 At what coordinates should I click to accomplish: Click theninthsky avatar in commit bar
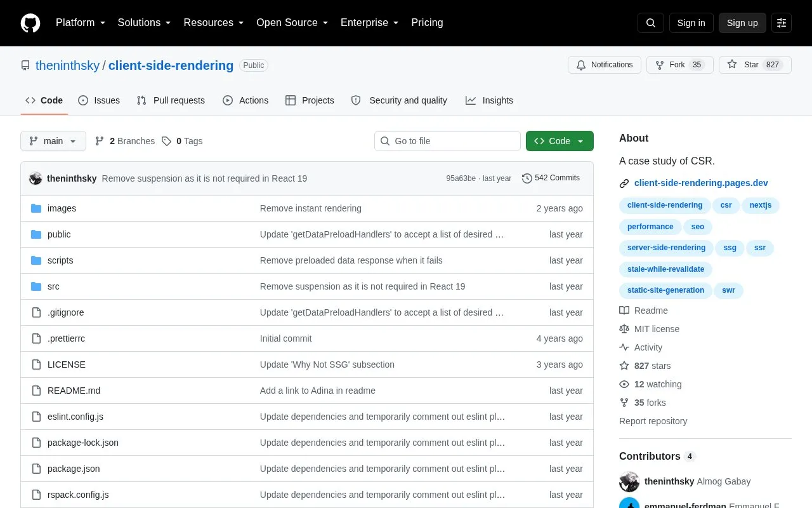pyautogui.click(x=36, y=178)
